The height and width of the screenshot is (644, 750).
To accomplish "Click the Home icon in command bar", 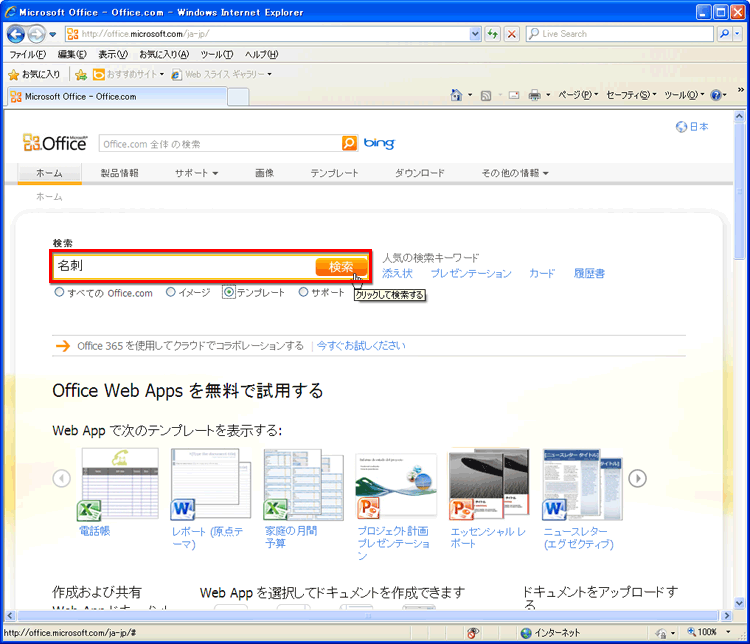I will 457,95.
